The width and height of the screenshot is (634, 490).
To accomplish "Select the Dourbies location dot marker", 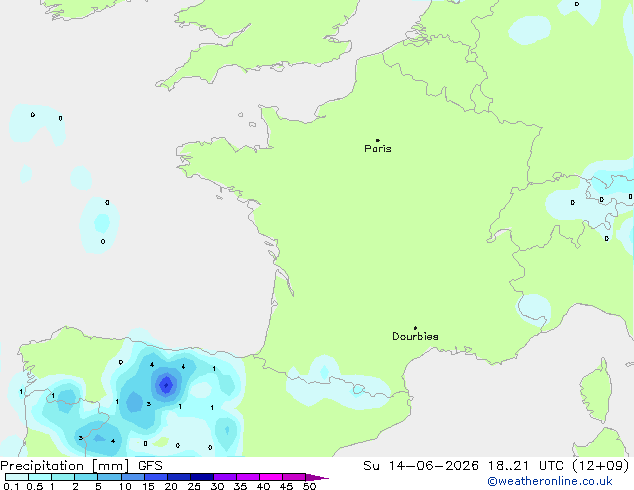I will [x=415, y=328].
